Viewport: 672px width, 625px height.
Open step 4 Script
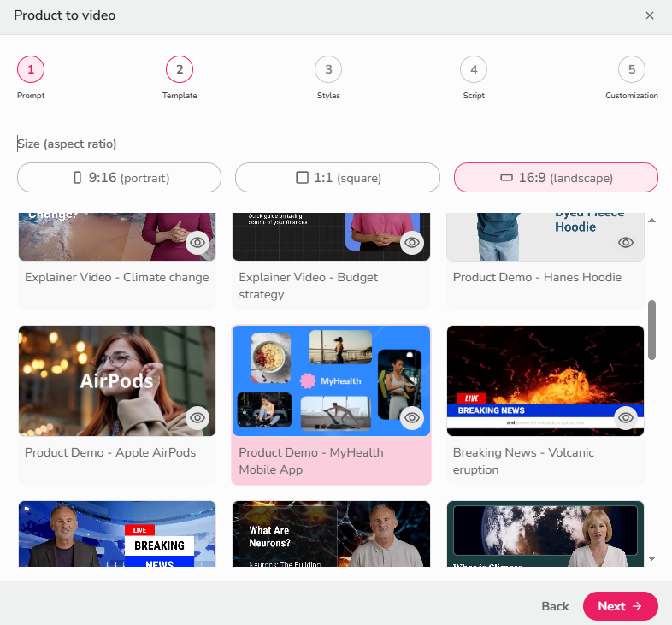click(474, 69)
